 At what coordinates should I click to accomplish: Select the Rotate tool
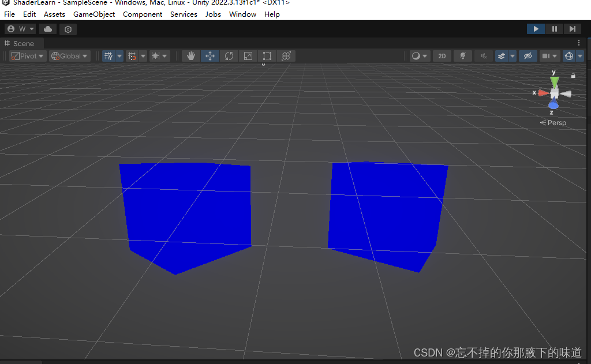click(x=229, y=56)
